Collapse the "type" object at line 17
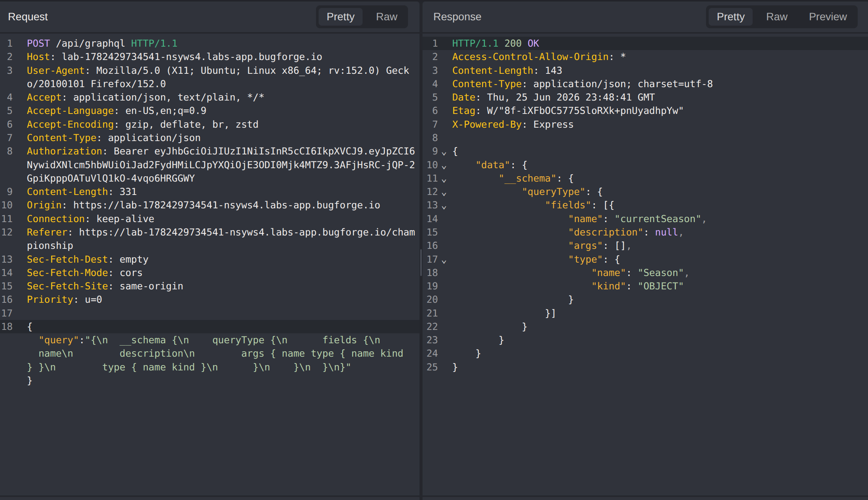The width and height of the screenshot is (868, 500). (x=444, y=261)
